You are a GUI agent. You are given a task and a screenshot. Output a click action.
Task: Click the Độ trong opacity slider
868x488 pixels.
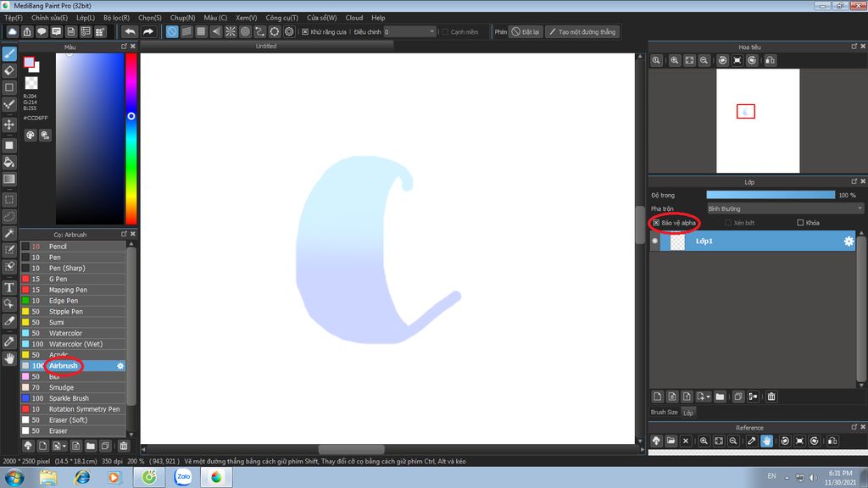771,195
